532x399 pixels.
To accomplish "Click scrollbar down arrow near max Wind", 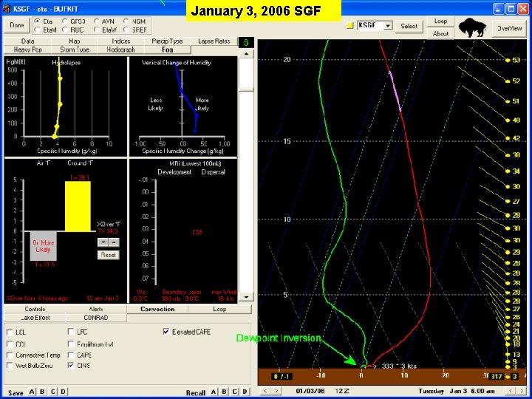I will pyautogui.click(x=246, y=297).
